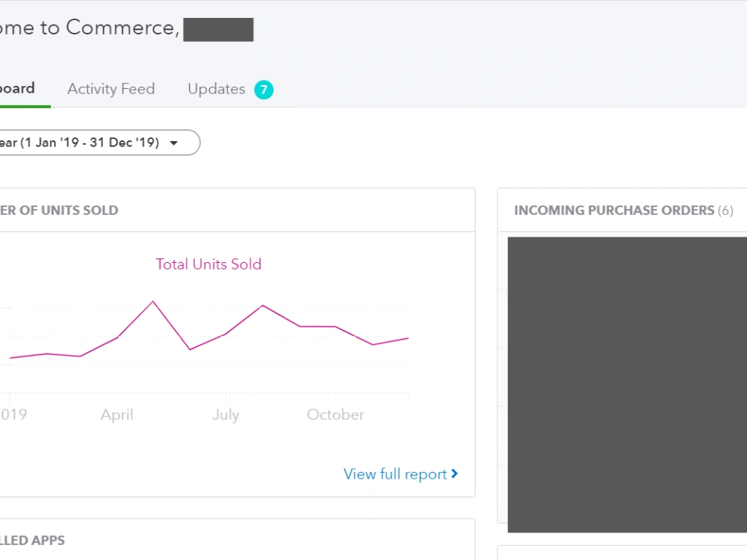The height and width of the screenshot is (560, 747).
Task: Open the Activity Feed tab
Action: [x=111, y=89]
